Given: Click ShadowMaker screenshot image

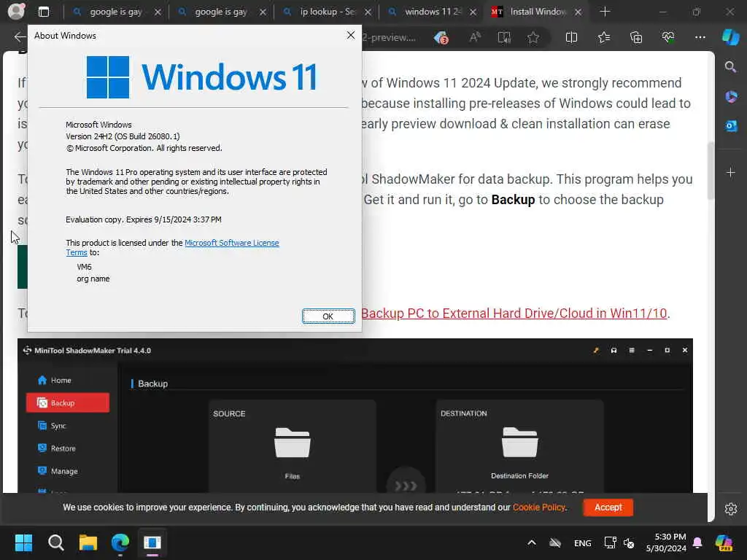Looking at the screenshot, I should click(x=355, y=415).
